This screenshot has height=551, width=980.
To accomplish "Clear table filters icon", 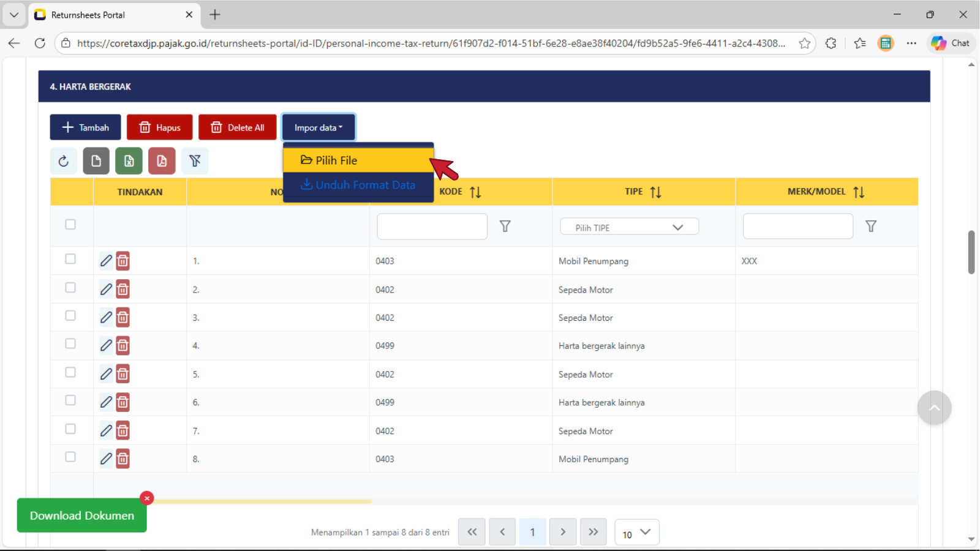I will pos(195,161).
